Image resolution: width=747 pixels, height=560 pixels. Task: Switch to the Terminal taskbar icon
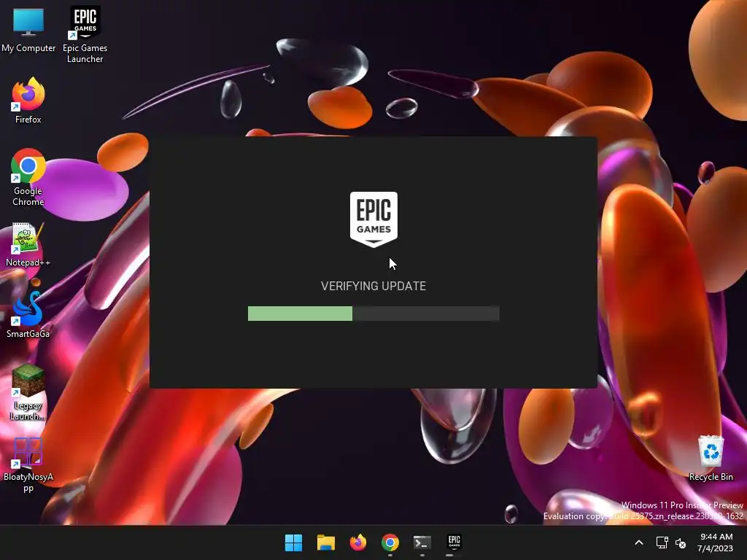(x=422, y=542)
